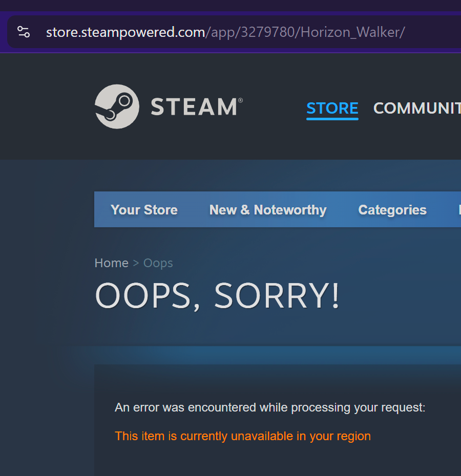The height and width of the screenshot is (476, 461).
Task: Go to the Home breadcrumb link
Action: [x=112, y=263]
